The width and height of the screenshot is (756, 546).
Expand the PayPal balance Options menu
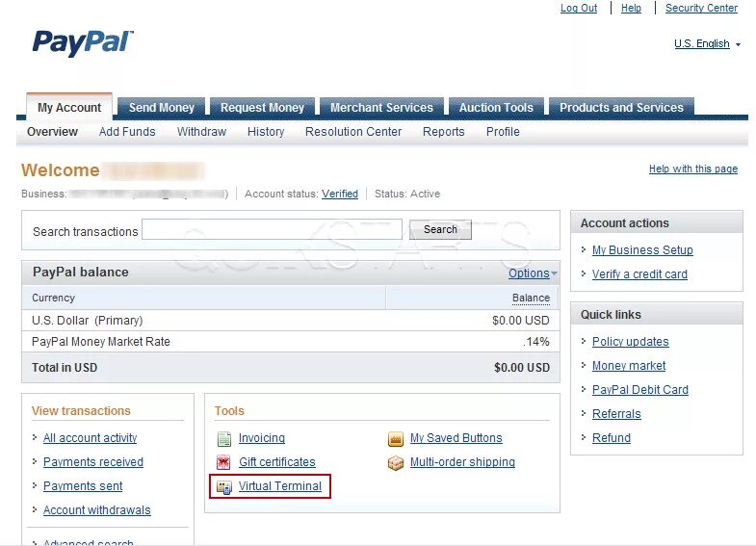tap(533, 273)
